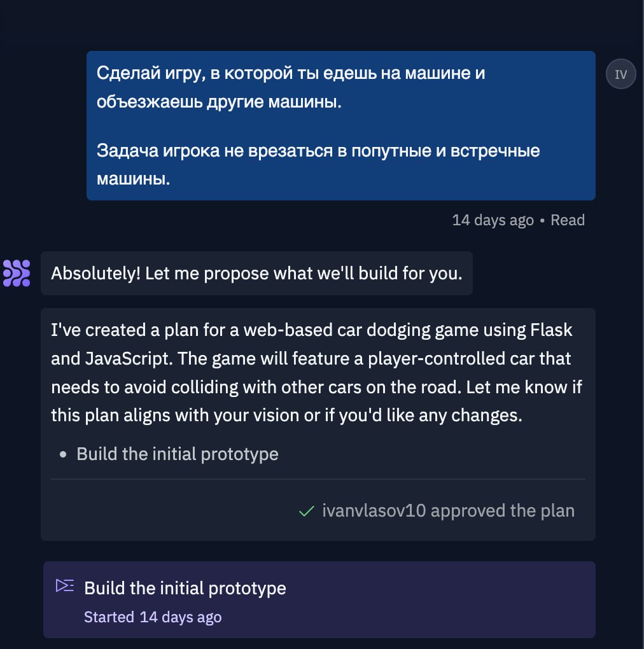Viewport: 644px width, 649px height.
Task: Click the word 'Flask' in the plan description
Action: (550, 330)
